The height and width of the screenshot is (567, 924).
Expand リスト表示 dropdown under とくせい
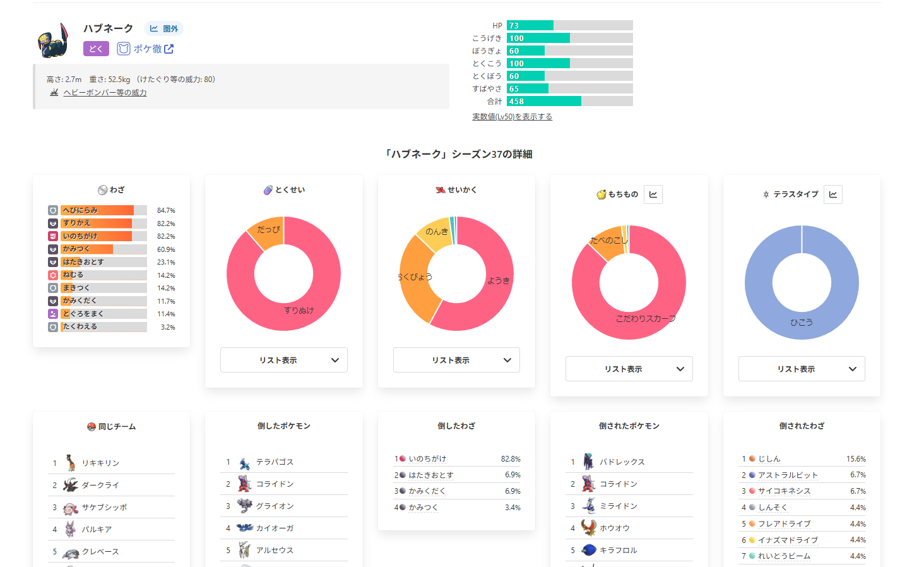(283, 360)
